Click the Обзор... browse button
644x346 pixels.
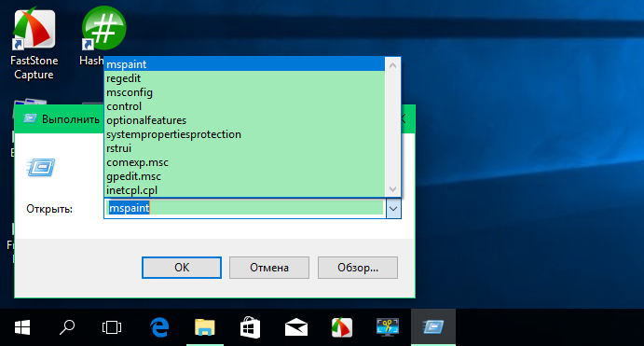[x=358, y=268]
